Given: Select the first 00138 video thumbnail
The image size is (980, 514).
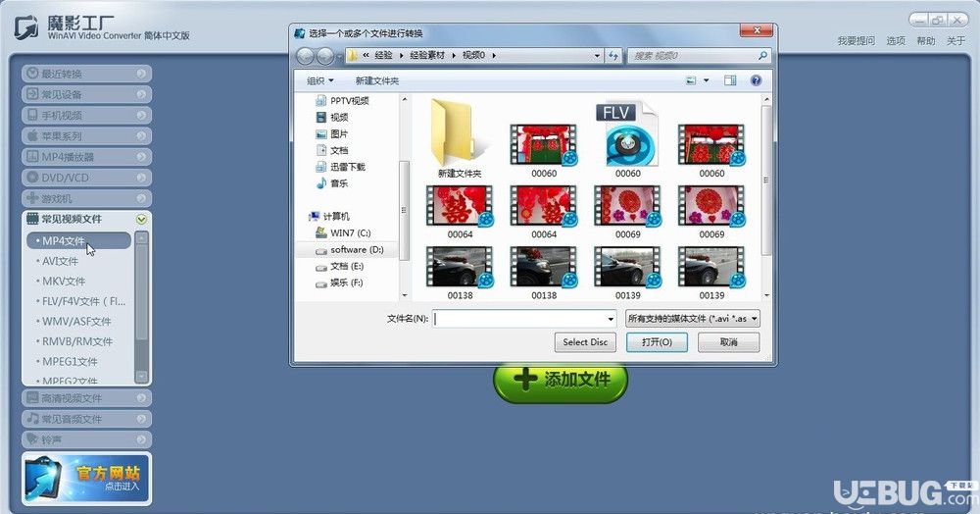Looking at the screenshot, I should point(460,272).
